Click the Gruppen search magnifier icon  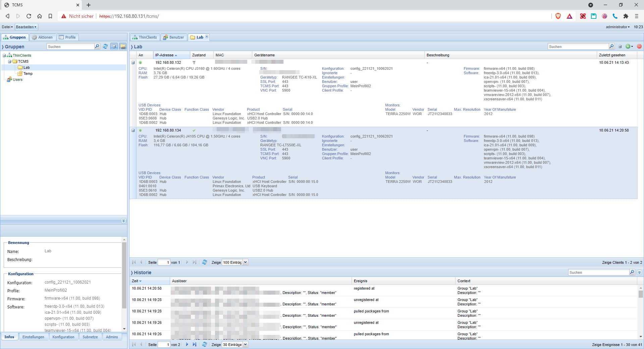click(97, 47)
